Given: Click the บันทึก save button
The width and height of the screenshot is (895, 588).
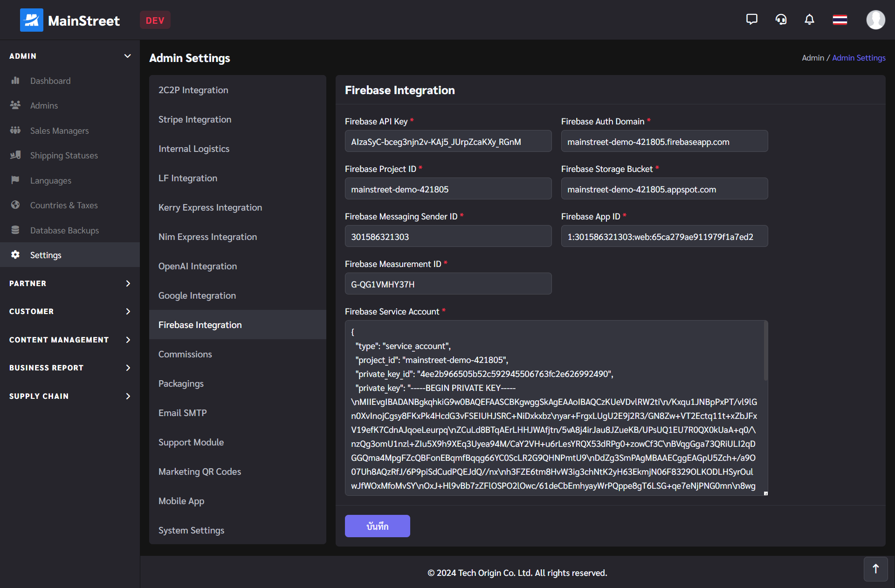Looking at the screenshot, I should pyautogui.click(x=378, y=526).
